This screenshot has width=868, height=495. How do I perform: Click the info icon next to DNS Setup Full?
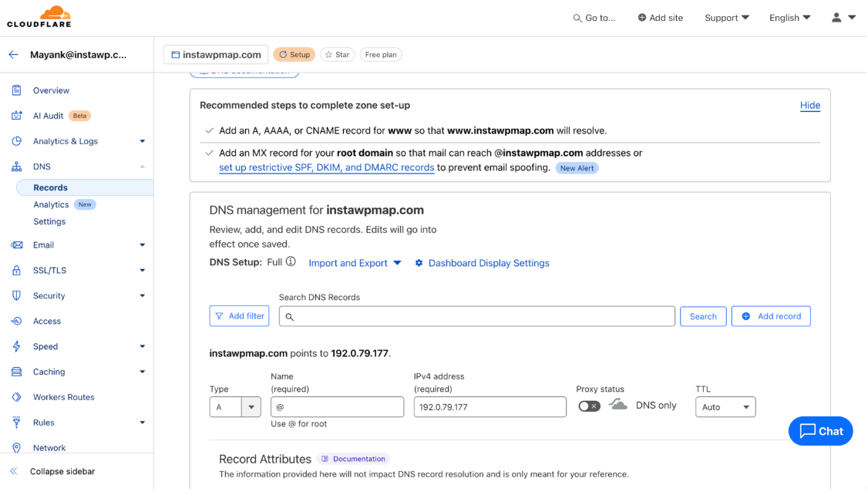[x=291, y=262]
